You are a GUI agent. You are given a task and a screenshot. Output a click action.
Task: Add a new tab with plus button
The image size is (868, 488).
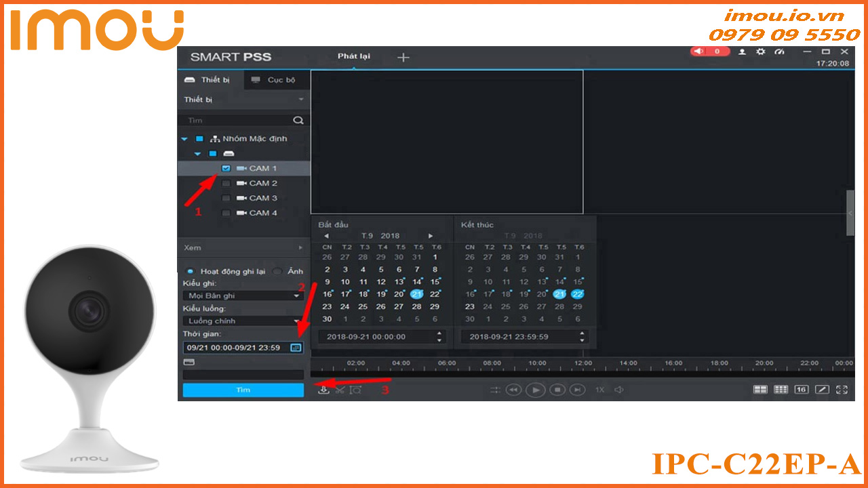(x=403, y=58)
